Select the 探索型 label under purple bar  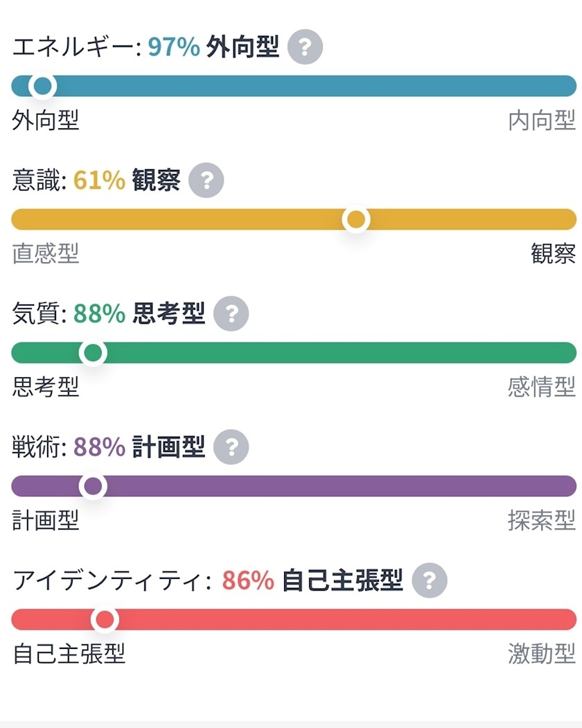tap(542, 520)
